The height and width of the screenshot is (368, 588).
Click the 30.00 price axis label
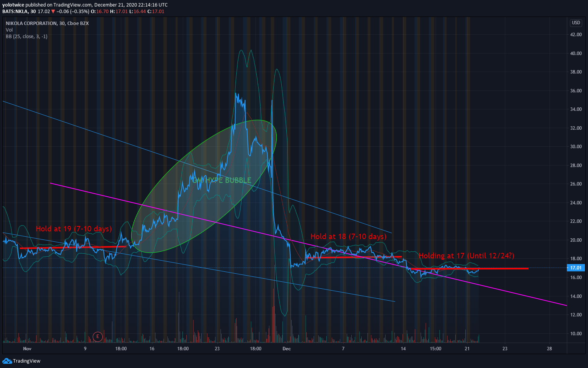[576, 147]
